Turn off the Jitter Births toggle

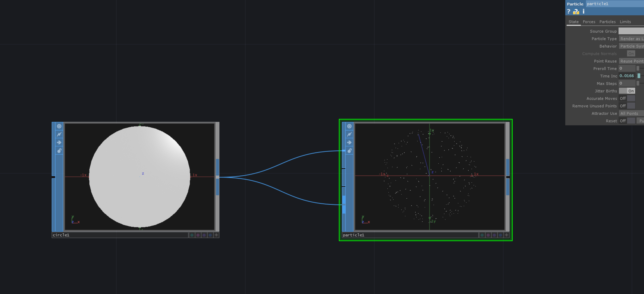(x=627, y=91)
